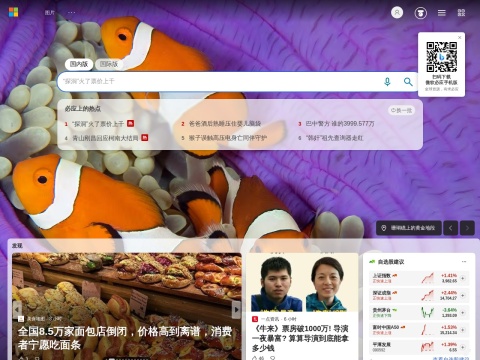This screenshot has width=480, height=360.
Task: Click the 发现 section heading
Action: (17, 246)
